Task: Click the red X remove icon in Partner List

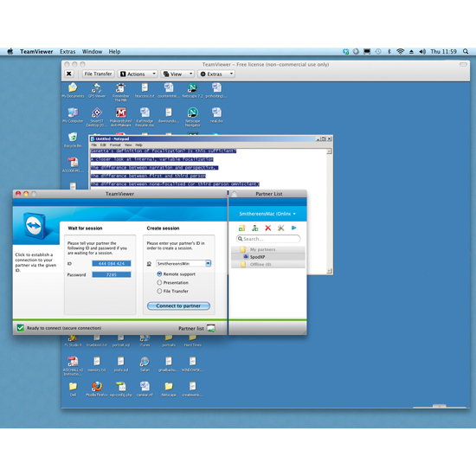Action: coord(267,228)
